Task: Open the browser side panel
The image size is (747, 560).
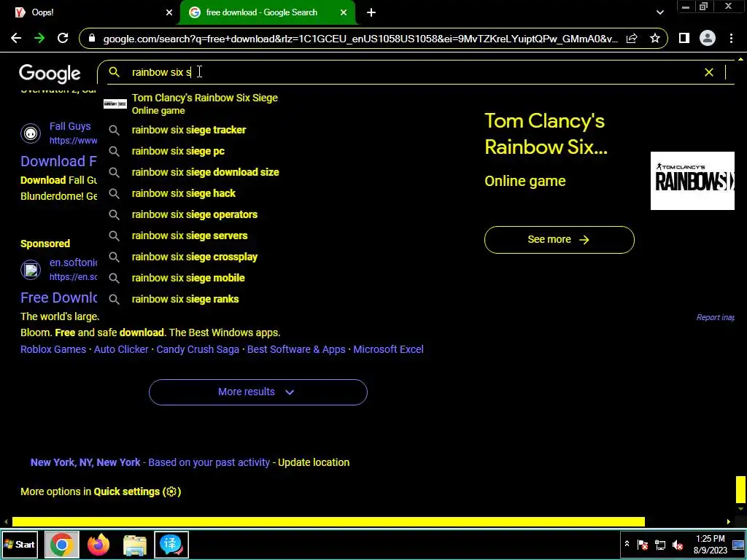Action: [x=684, y=39]
